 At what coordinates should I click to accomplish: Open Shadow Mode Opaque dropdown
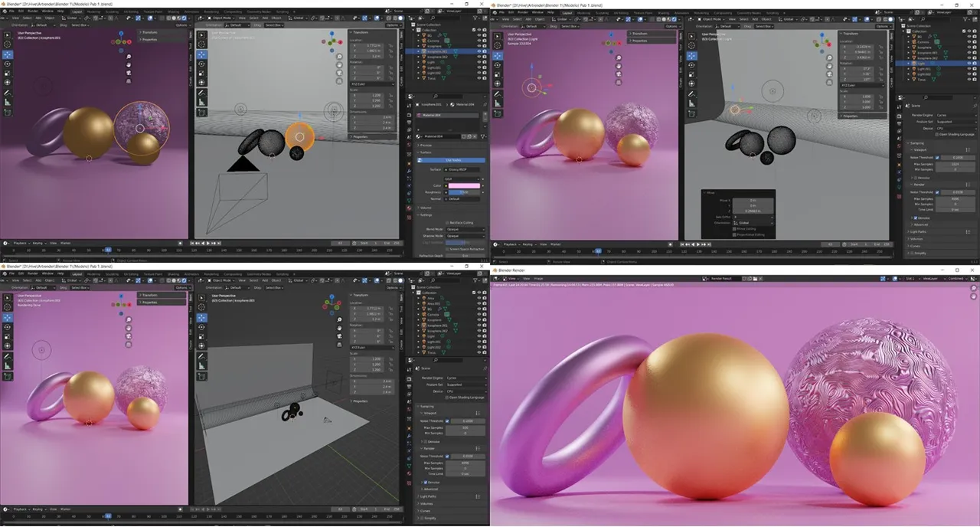click(x=466, y=236)
